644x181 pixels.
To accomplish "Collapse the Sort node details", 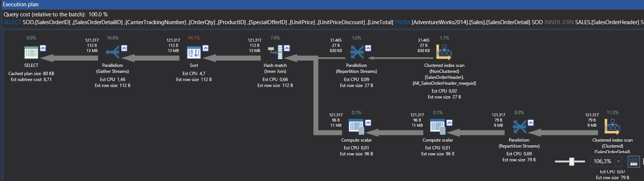I will tap(205, 48).
